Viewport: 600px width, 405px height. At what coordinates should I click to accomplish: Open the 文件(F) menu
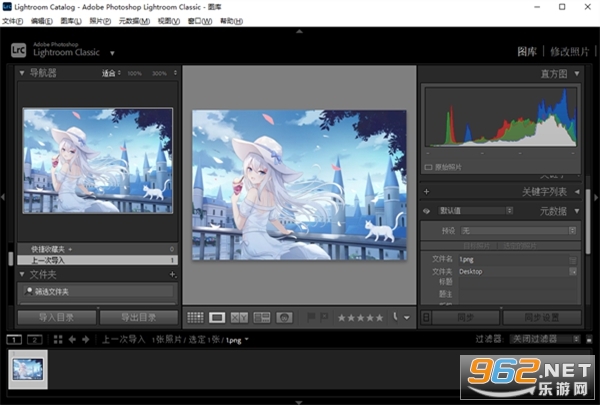13,21
